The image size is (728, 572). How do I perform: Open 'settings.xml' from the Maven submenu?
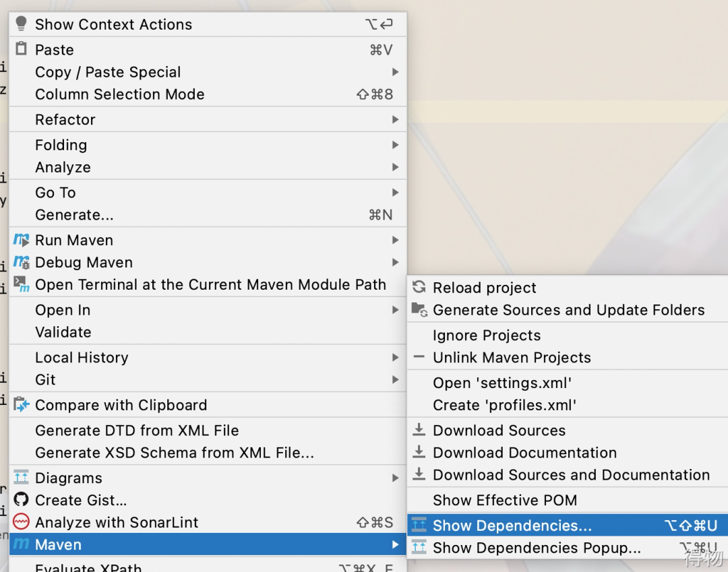[x=502, y=383]
